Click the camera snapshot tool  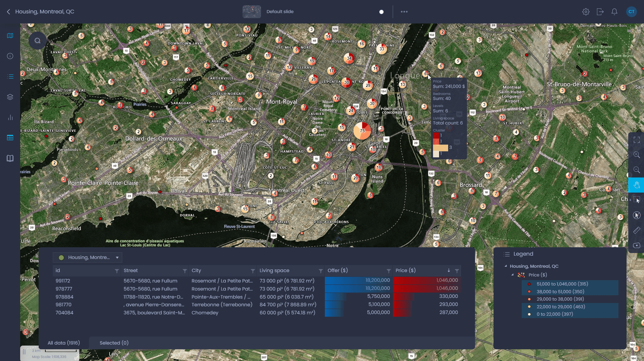click(x=637, y=245)
